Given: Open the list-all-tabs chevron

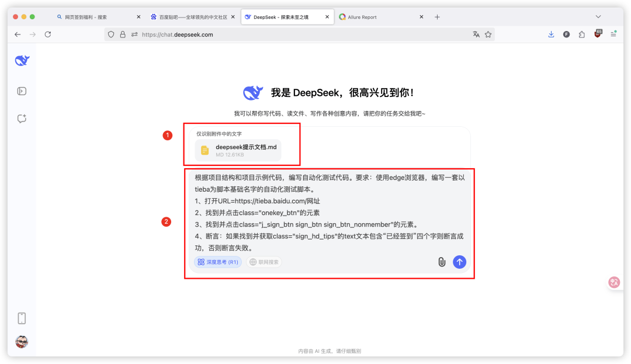Looking at the screenshot, I should click(598, 16).
